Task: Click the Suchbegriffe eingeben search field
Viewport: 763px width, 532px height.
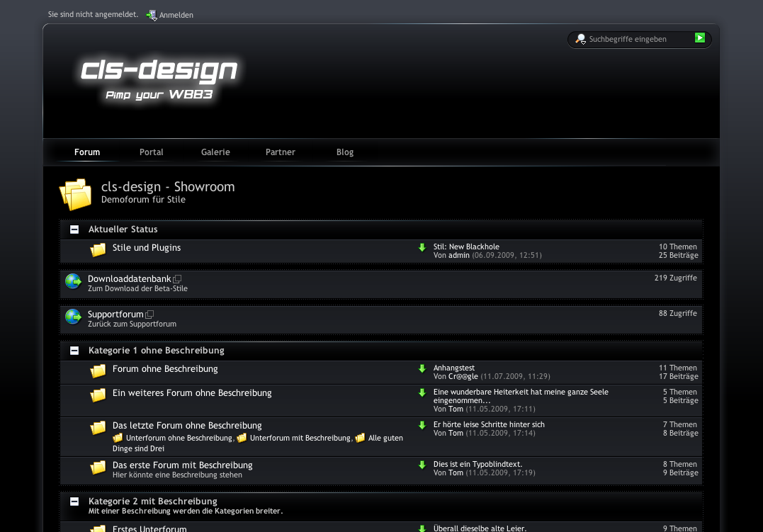Action: click(x=638, y=40)
